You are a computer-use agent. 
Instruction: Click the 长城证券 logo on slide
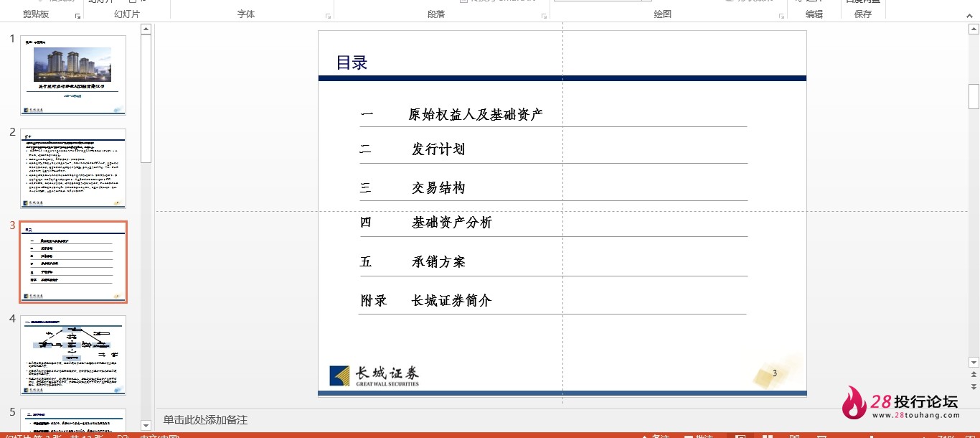pyautogui.click(x=374, y=376)
